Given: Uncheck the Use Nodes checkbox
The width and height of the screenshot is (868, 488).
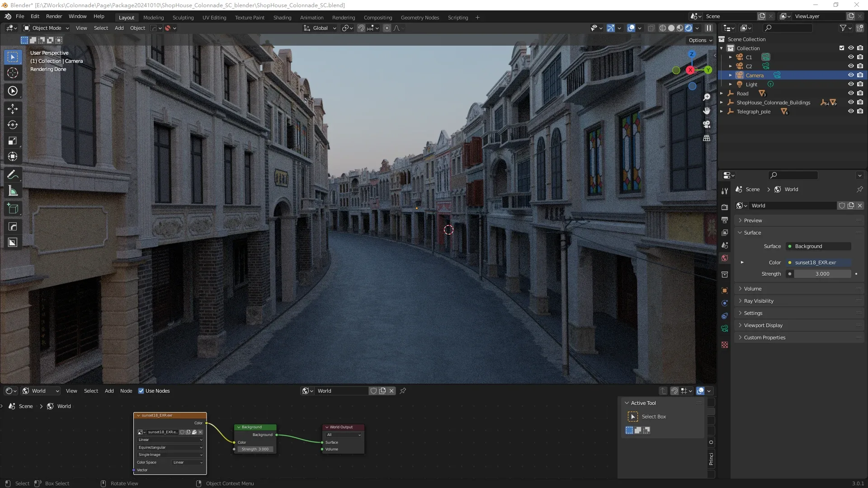Looking at the screenshot, I should 141,391.
